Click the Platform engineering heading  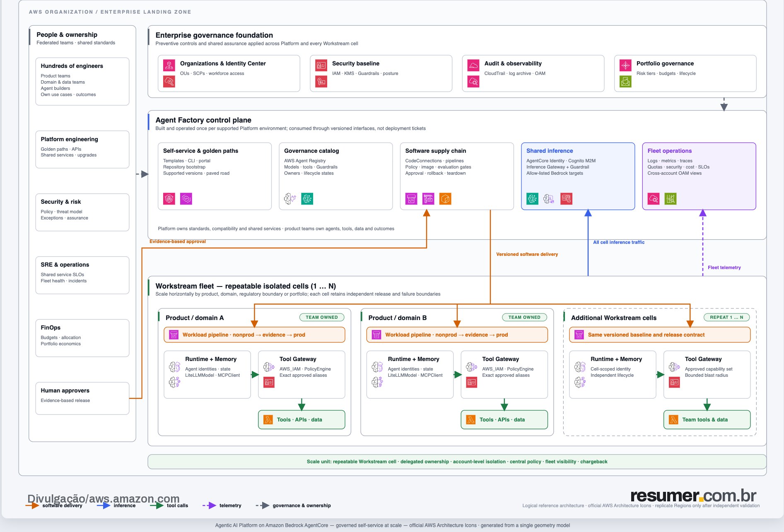tap(70, 139)
